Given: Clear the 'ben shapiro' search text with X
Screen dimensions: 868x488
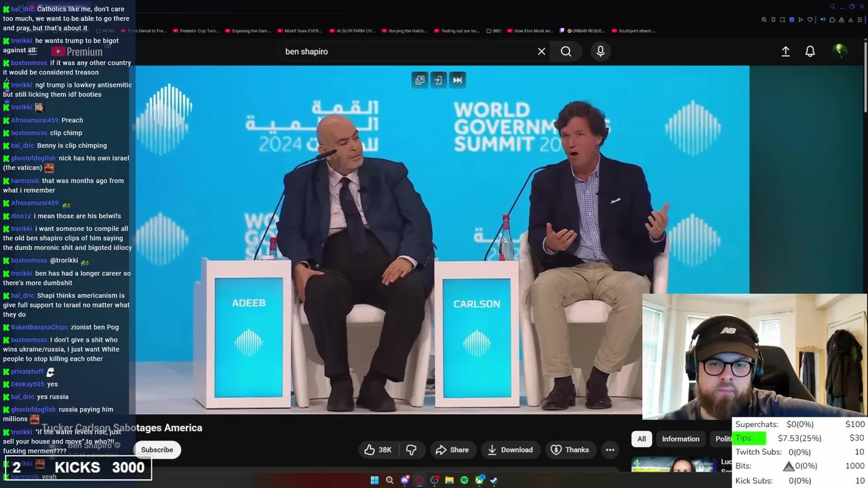Looking at the screenshot, I should click(x=541, y=52).
